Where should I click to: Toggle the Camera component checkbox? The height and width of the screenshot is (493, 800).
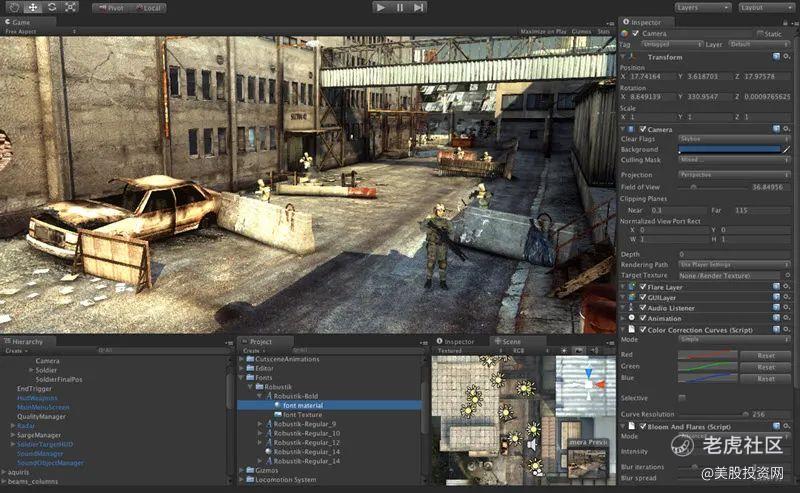[x=643, y=129]
